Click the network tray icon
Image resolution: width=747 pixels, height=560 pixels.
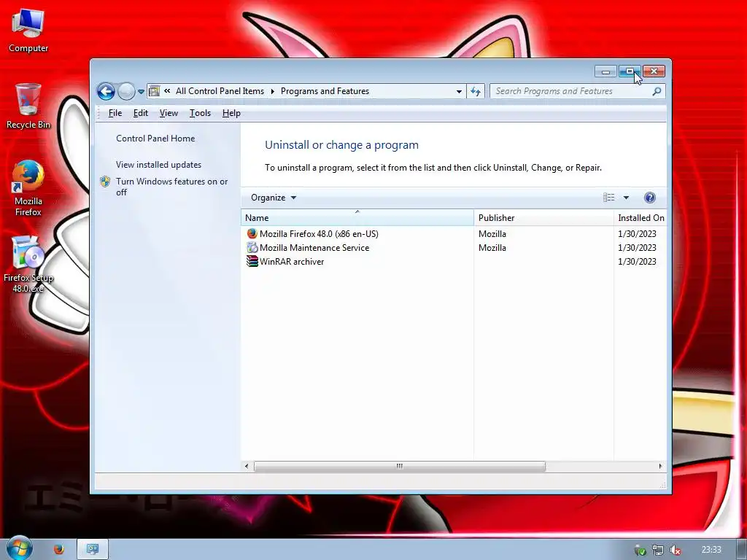point(657,550)
